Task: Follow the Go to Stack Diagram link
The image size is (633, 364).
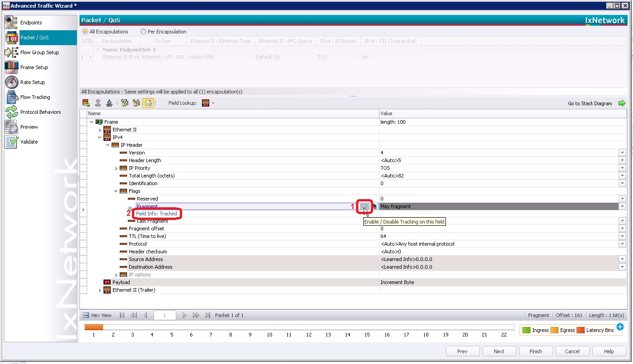Action: click(590, 103)
